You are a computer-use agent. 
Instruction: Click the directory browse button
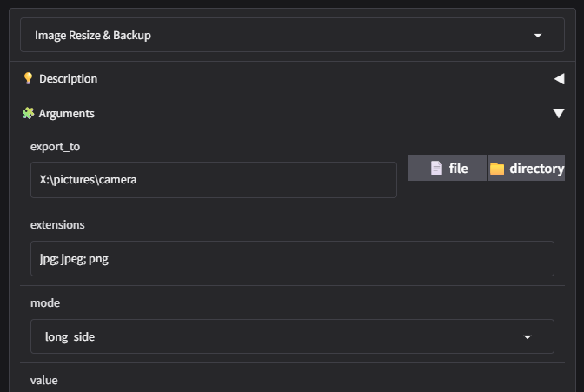pos(527,168)
